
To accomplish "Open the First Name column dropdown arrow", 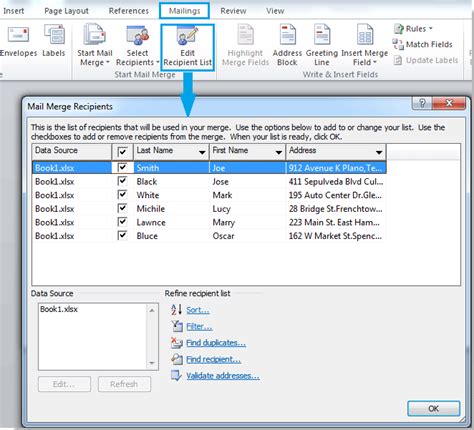I will coord(279,153).
